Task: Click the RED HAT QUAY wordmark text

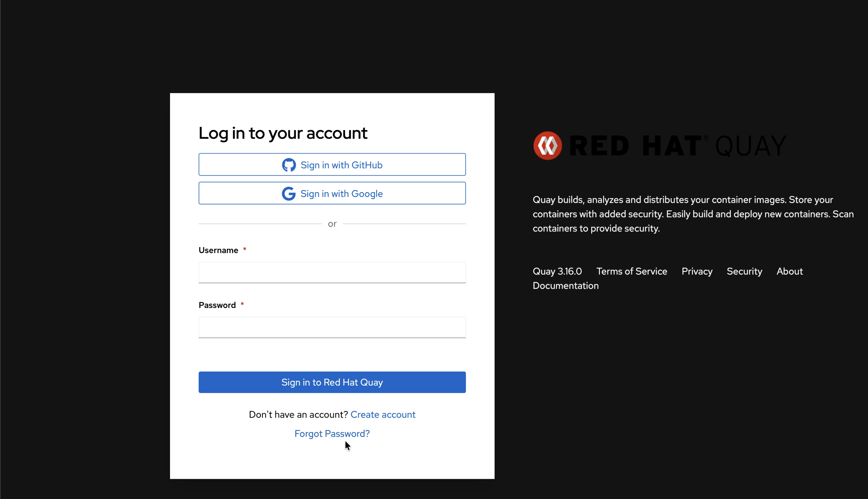Action: pos(677,146)
